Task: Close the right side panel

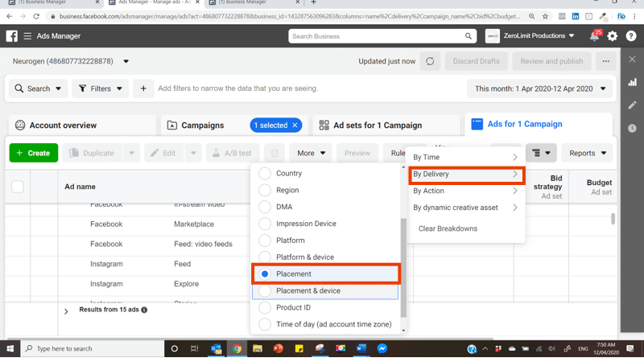Action: click(x=632, y=60)
